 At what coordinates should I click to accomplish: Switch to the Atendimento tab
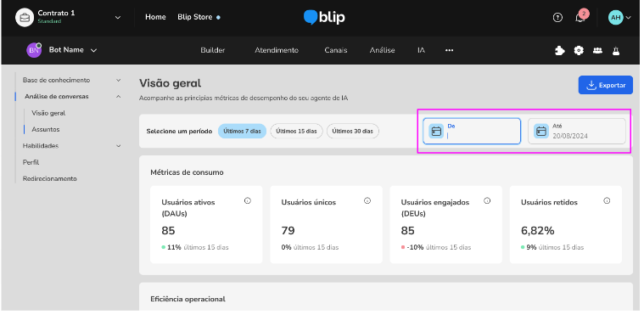(277, 50)
